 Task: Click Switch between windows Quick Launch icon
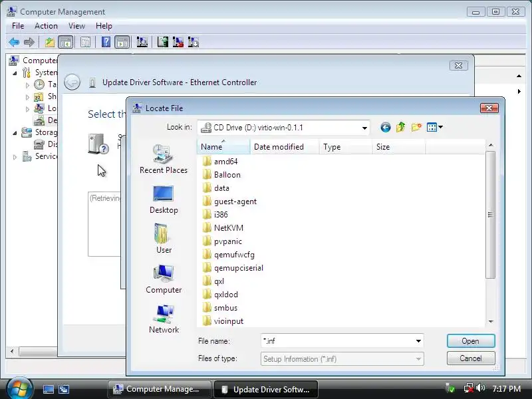(x=63, y=389)
